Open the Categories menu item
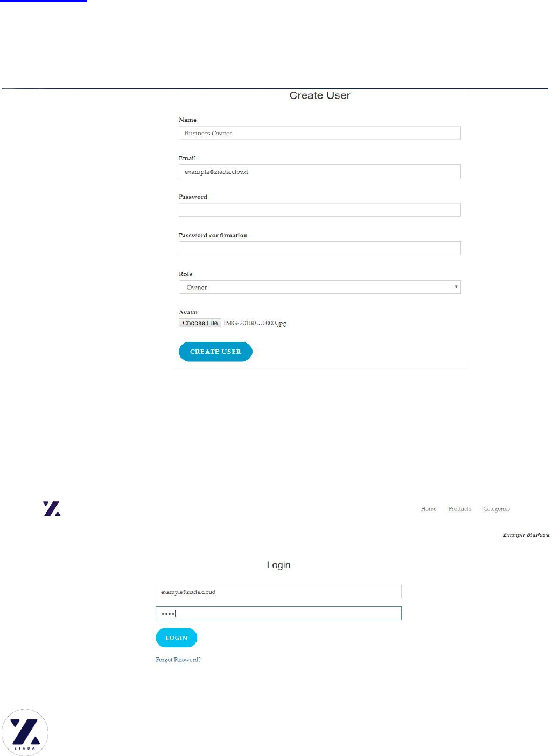The width and height of the screenshot is (553, 756). 496,509
